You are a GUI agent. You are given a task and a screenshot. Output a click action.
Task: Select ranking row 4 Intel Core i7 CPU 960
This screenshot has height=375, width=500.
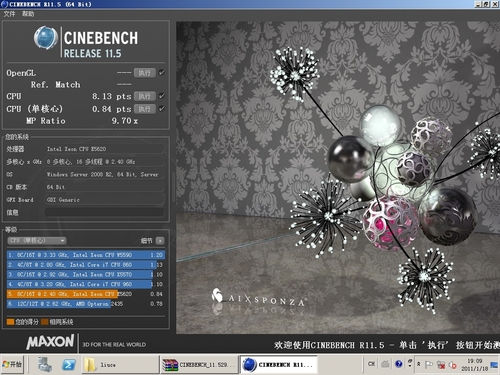(x=86, y=284)
